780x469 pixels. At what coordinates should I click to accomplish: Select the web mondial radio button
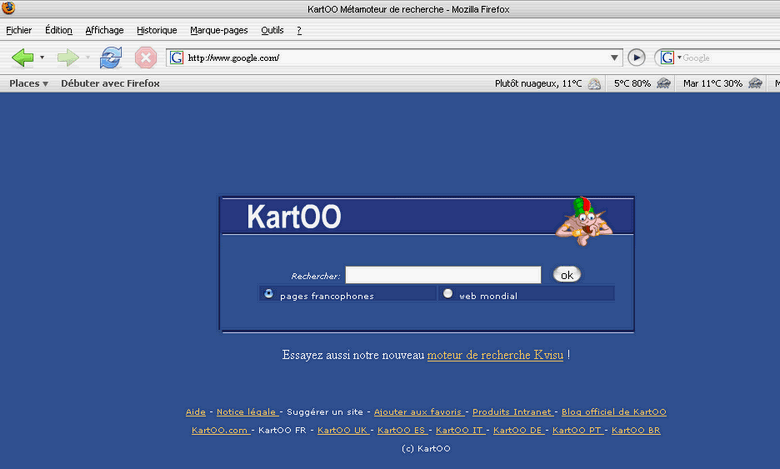448,293
